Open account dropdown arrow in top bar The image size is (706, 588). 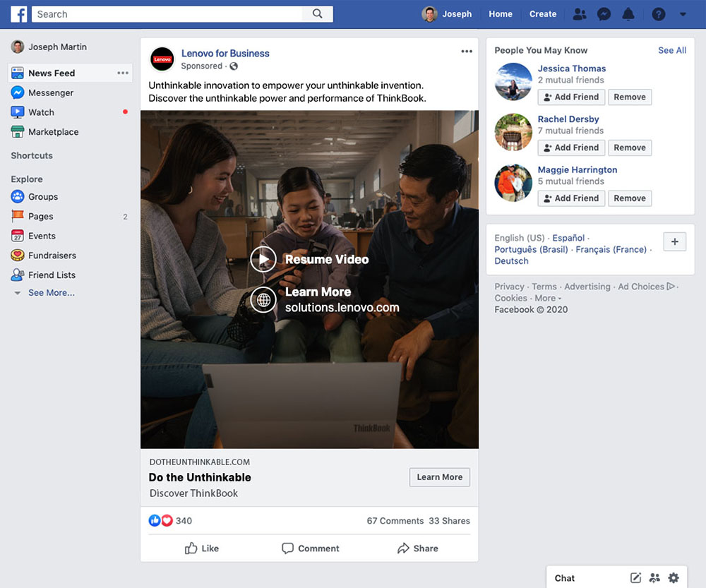click(x=683, y=14)
